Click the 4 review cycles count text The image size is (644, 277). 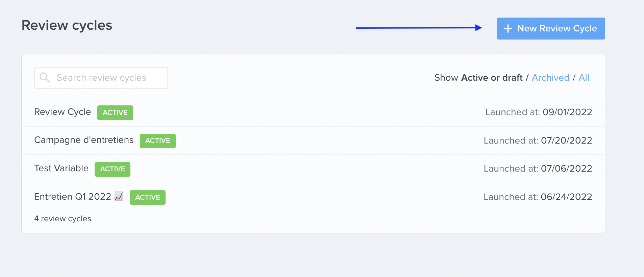[63, 219]
